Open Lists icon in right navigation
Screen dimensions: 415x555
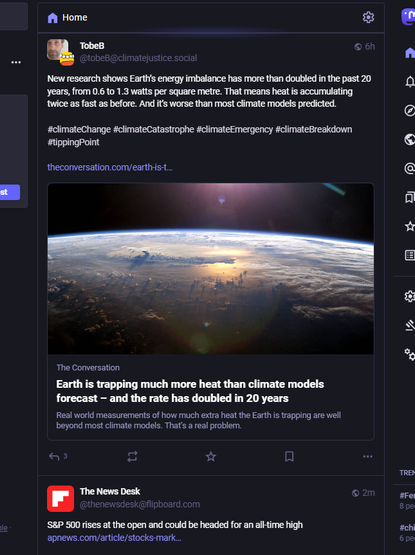tap(410, 255)
